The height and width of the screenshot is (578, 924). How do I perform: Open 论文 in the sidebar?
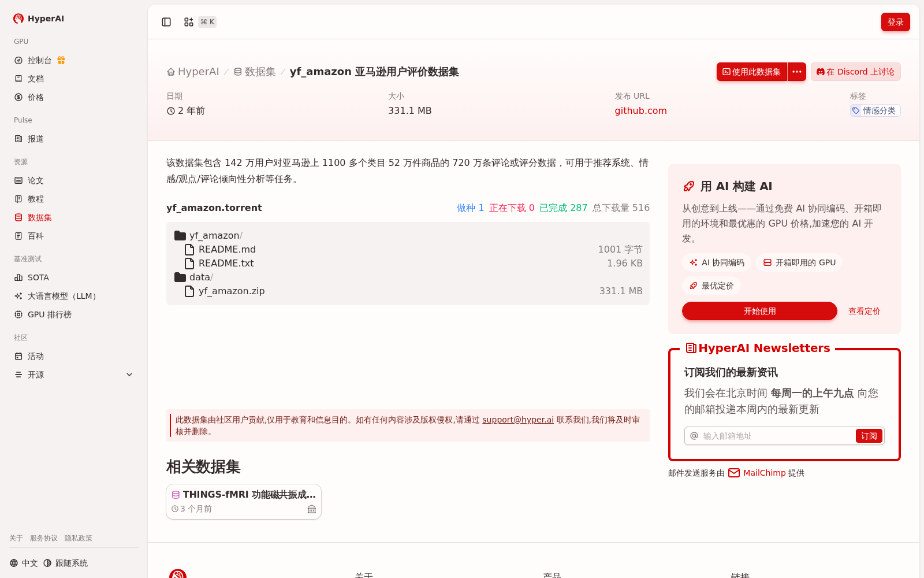(x=74, y=180)
